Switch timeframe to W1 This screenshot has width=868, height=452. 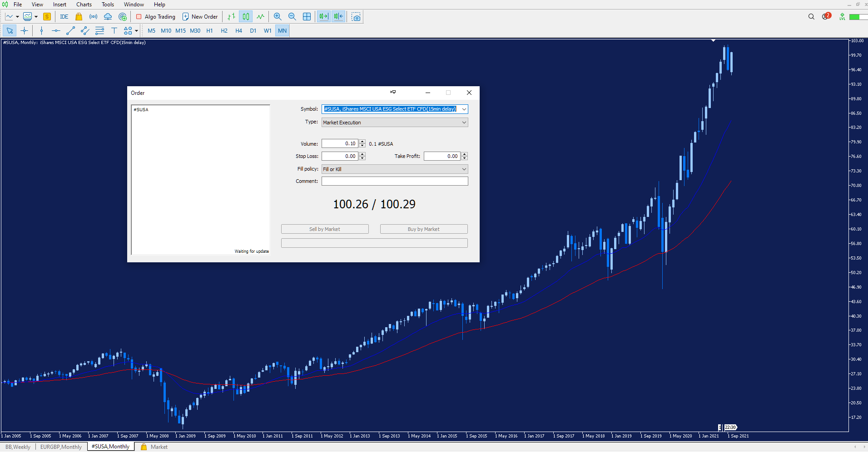click(x=268, y=30)
